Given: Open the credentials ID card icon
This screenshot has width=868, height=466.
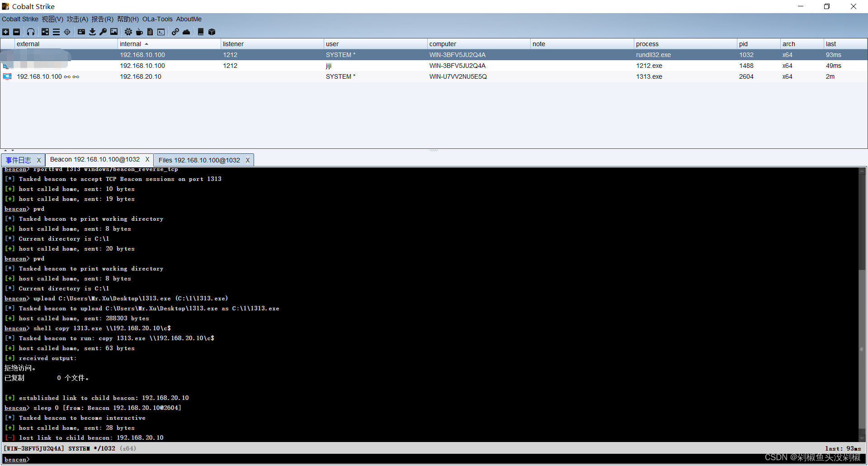Looking at the screenshot, I should (81, 32).
